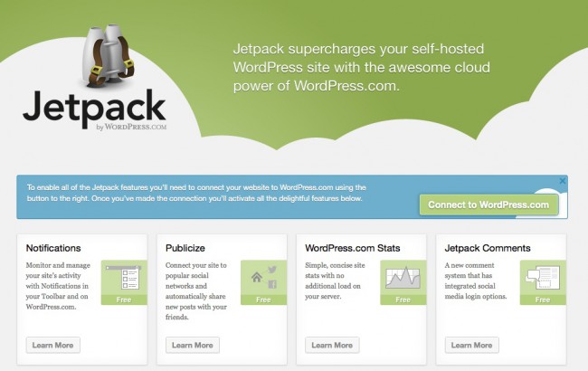This screenshot has height=371, width=588.
Task: Click the Jetpack Comments heading
Action: [488, 247]
